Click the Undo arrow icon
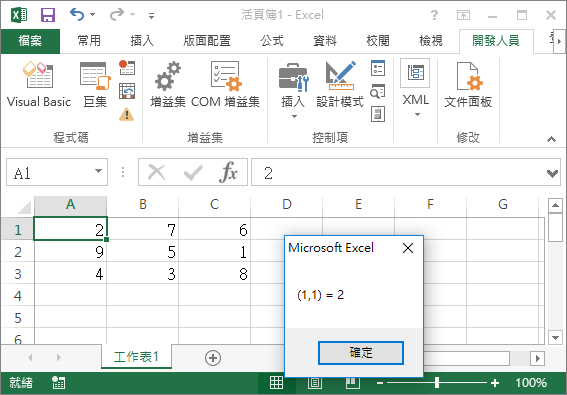 point(77,15)
